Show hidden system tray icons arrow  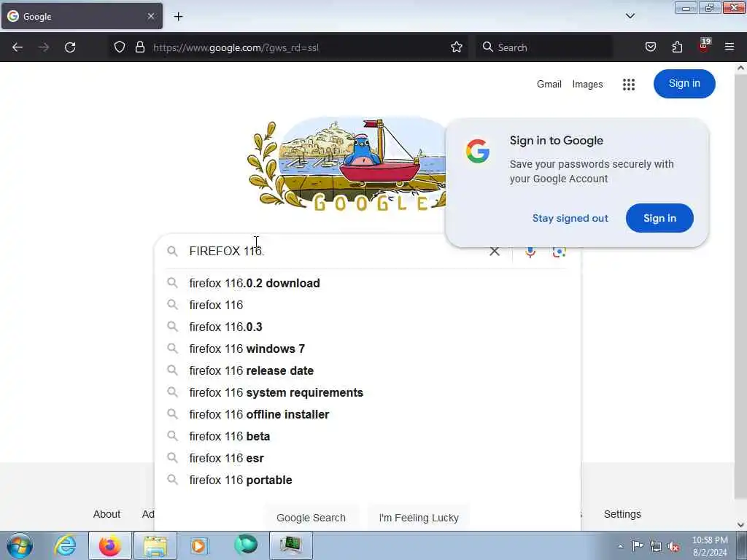click(x=620, y=547)
